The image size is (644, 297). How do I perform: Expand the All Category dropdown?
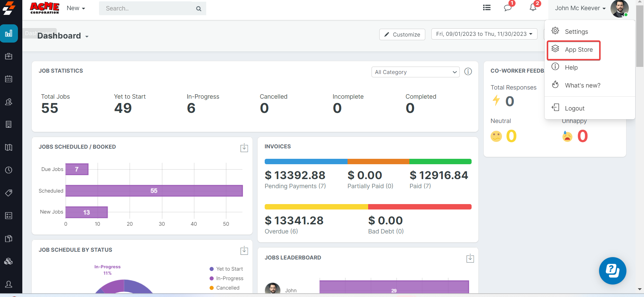pyautogui.click(x=415, y=72)
